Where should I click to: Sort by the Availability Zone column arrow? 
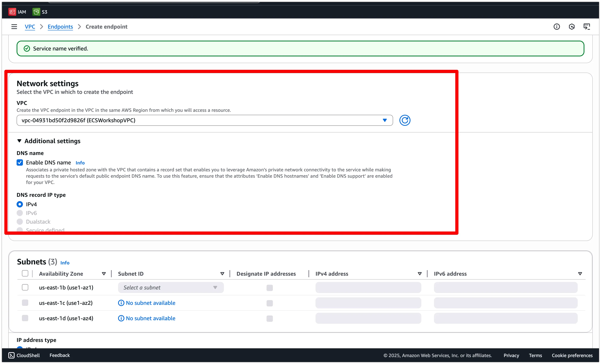(104, 274)
